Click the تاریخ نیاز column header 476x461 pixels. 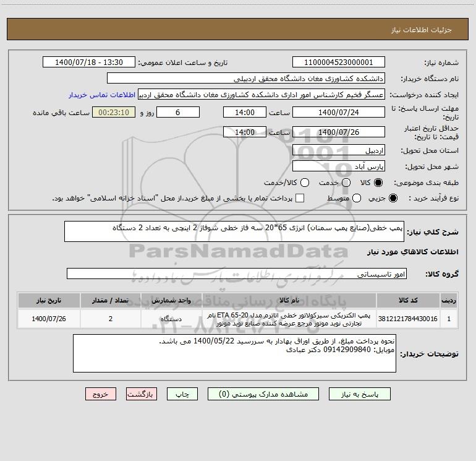49,300
